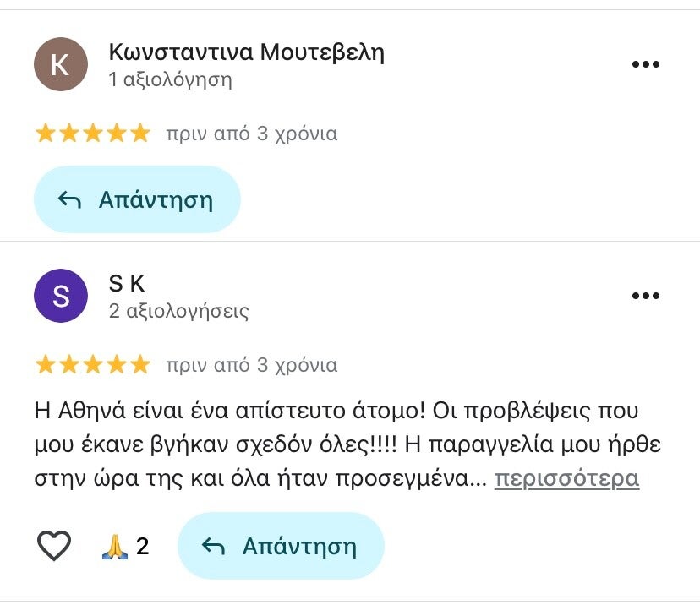This screenshot has height=605, width=700.
Task: Click "πριν από 3 χρόνια" on S K's review
Action: pyautogui.click(x=251, y=365)
